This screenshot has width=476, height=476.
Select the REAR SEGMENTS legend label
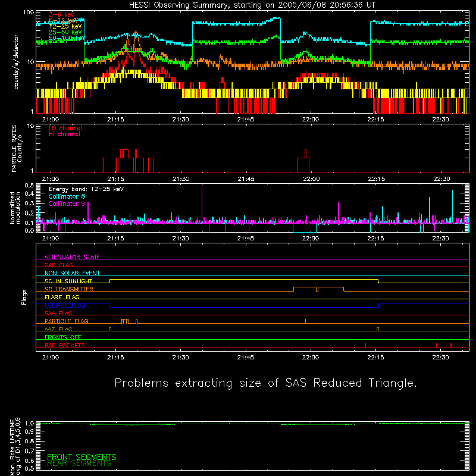[79, 464]
